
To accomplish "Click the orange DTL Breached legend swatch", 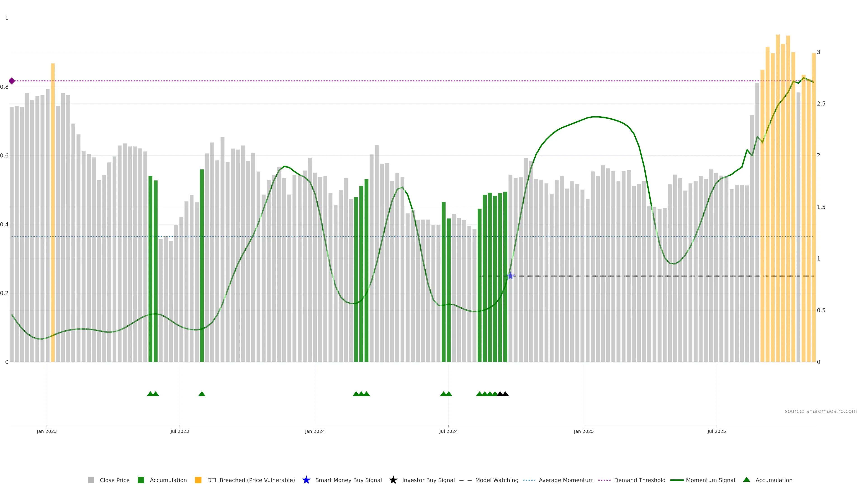I will (198, 480).
